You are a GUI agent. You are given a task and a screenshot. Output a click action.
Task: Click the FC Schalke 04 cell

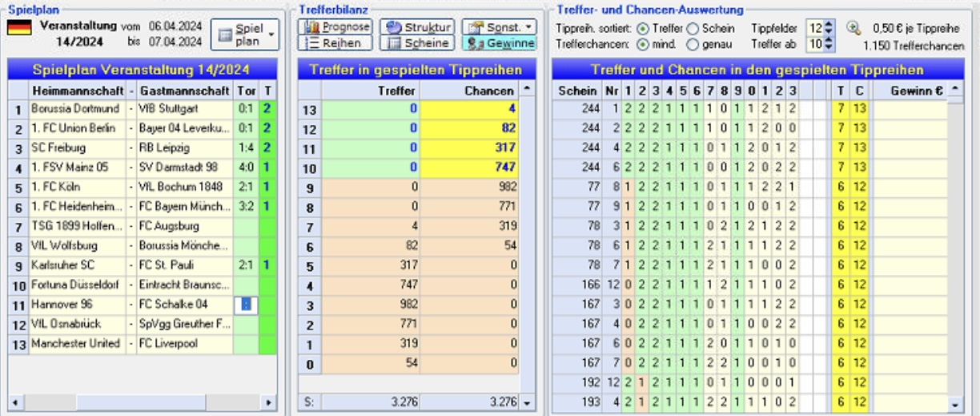186,304
